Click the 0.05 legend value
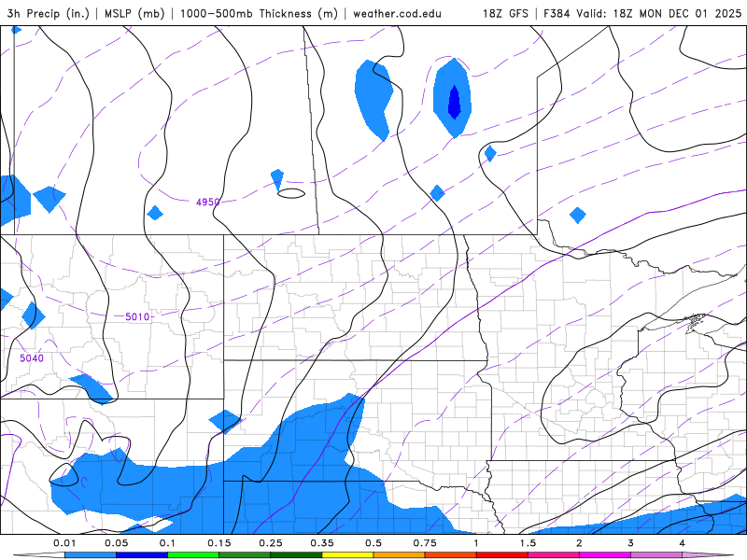Viewport: 747px width, 560px height. click(x=116, y=543)
